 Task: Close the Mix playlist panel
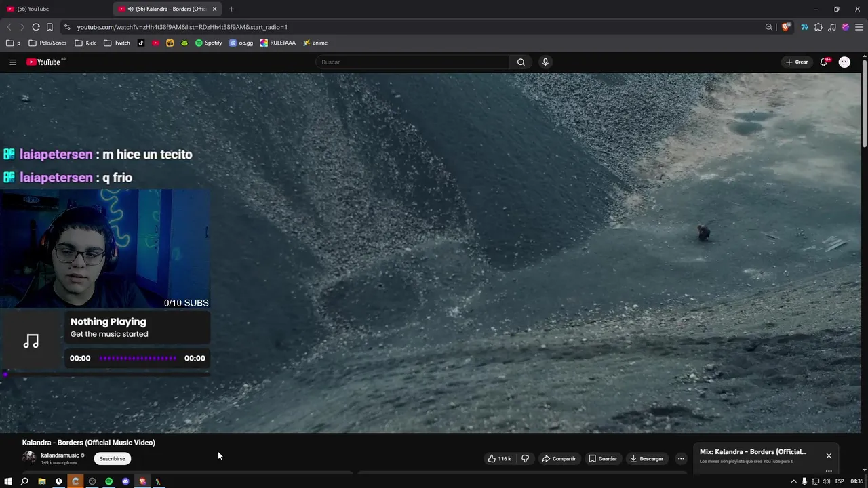tap(829, 455)
